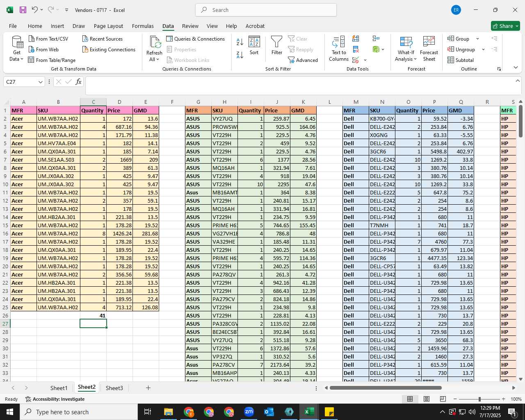The height and width of the screenshot is (420, 525).
Task: Click the zoom in plus button
Action: click(503, 399)
